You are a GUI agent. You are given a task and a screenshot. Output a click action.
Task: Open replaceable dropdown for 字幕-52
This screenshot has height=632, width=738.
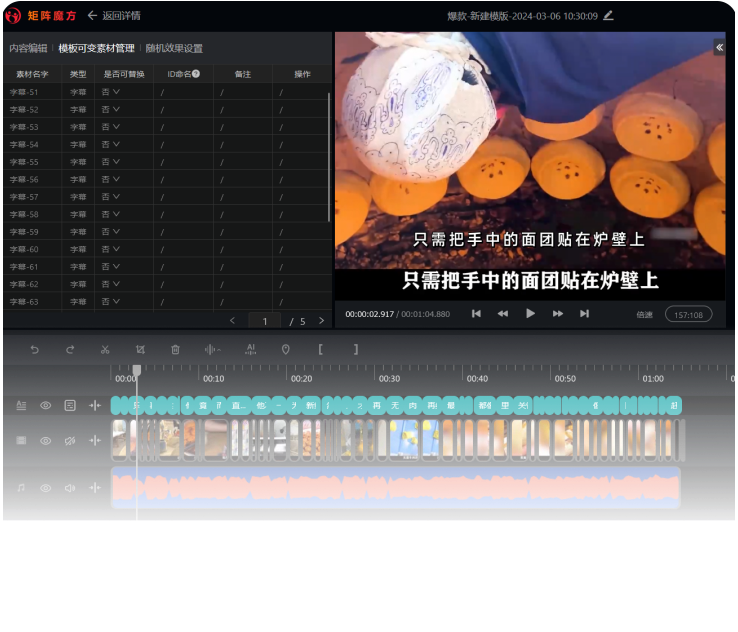111,109
